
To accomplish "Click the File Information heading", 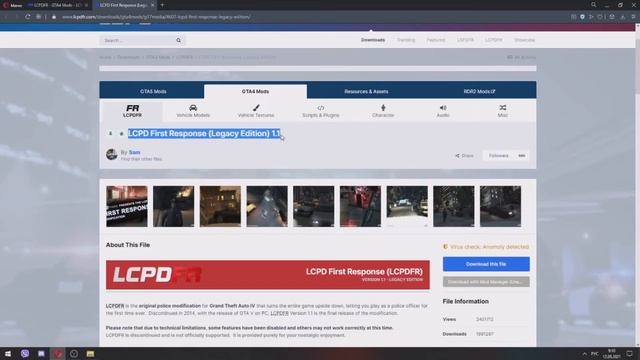I will [466, 301].
